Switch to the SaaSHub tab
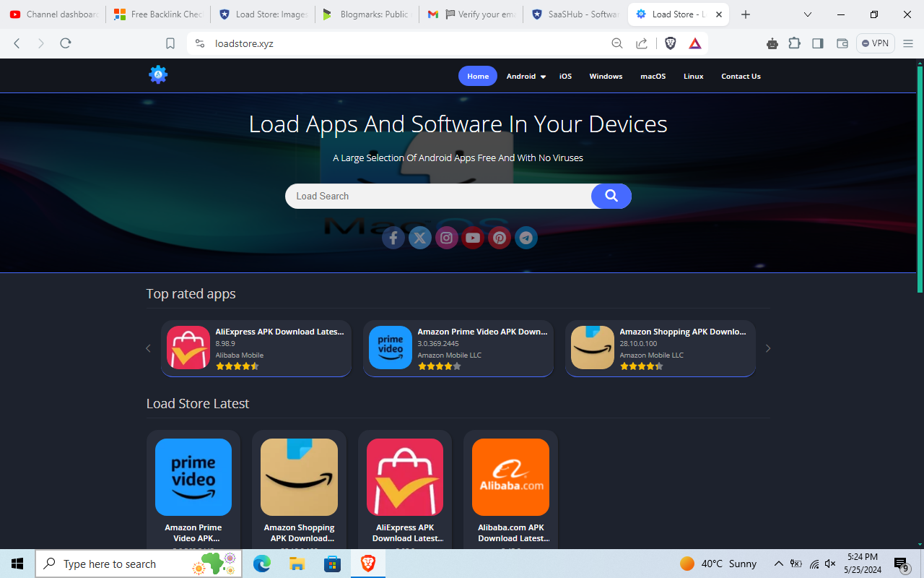 (576, 14)
